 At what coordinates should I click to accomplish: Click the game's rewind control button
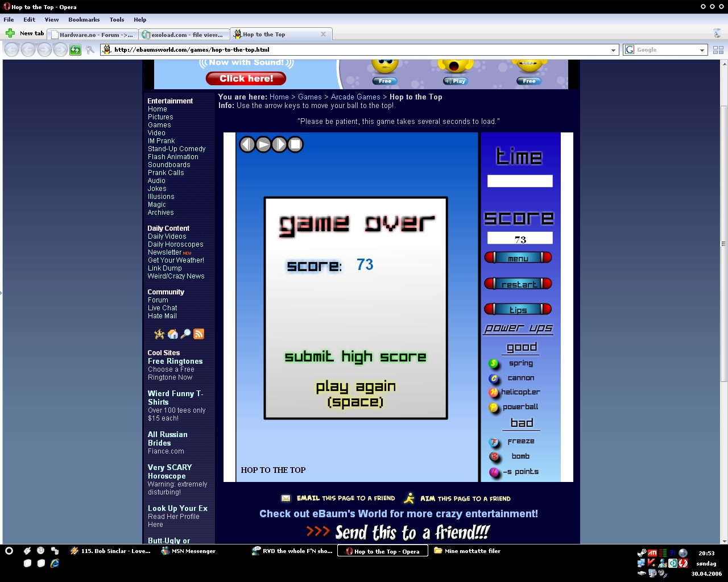pyautogui.click(x=247, y=144)
